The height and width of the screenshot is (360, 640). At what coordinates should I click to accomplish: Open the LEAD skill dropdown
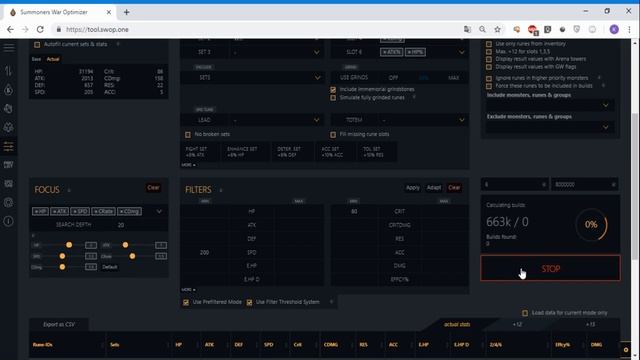276,120
